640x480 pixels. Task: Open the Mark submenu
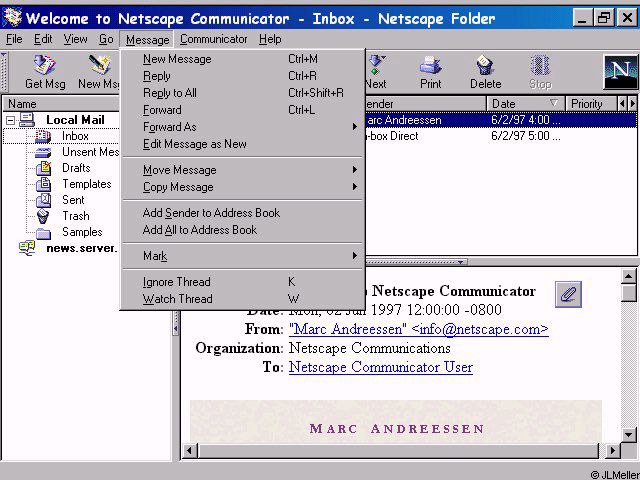coord(242,256)
